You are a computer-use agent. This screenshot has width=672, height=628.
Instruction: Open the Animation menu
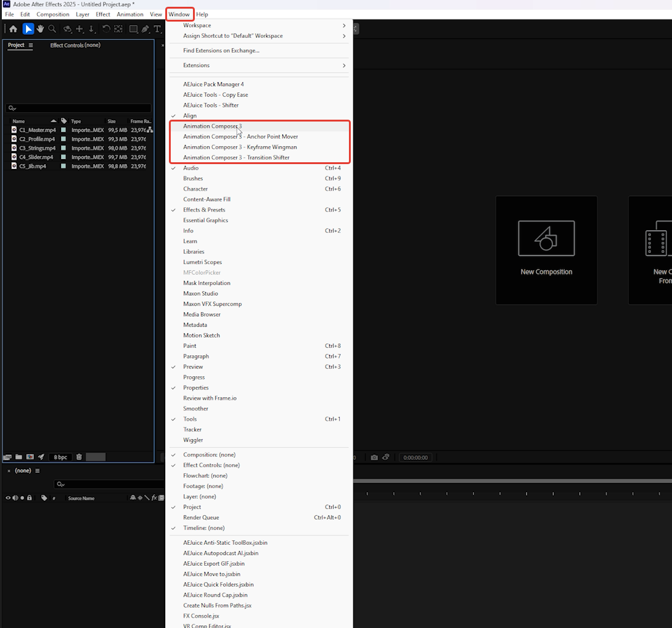[x=130, y=14]
